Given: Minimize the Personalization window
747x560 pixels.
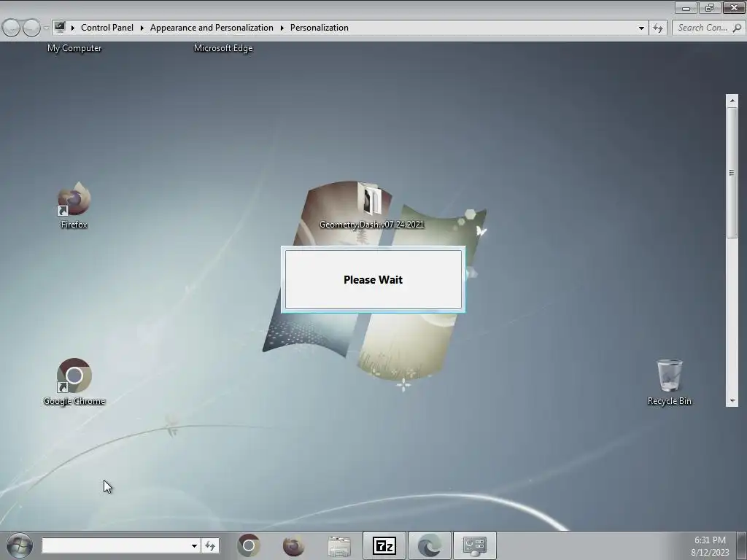Looking at the screenshot, I should 686,7.
